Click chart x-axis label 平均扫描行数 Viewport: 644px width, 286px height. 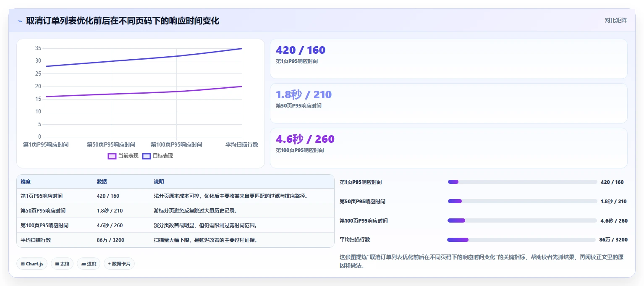[x=242, y=144]
